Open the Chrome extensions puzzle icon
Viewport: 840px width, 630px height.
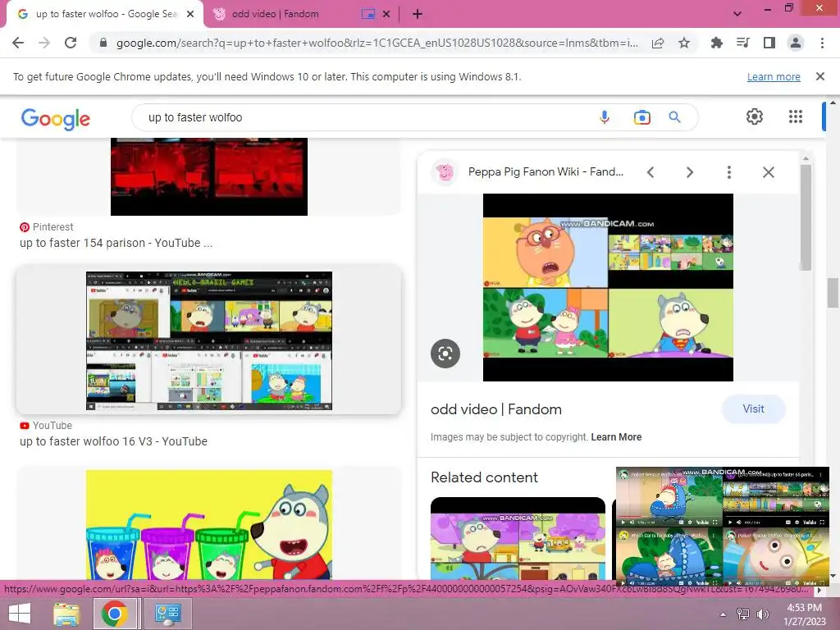[716, 43]
